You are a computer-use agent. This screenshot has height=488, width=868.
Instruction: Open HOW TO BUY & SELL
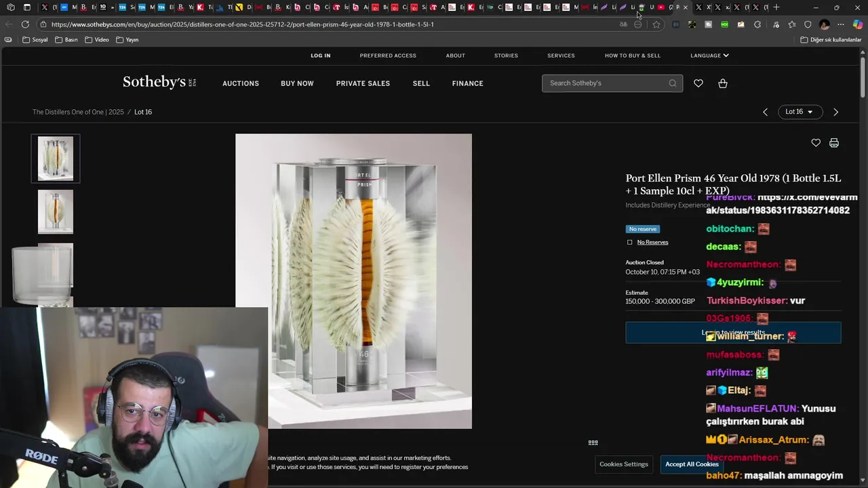click(x=633, y=56)
